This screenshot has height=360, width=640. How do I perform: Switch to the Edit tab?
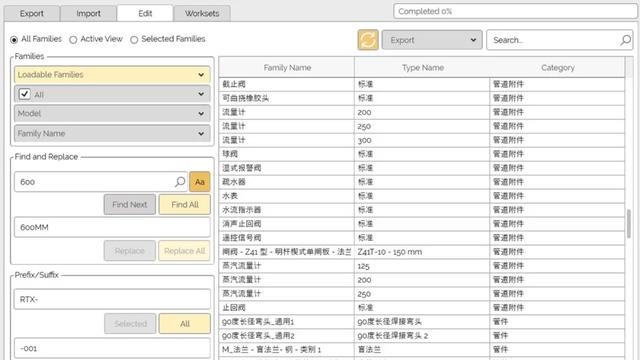tap(145, 13)
